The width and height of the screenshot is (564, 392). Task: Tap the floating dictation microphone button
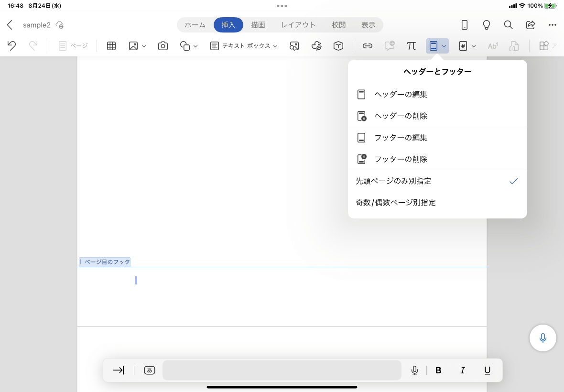point(543,338)
